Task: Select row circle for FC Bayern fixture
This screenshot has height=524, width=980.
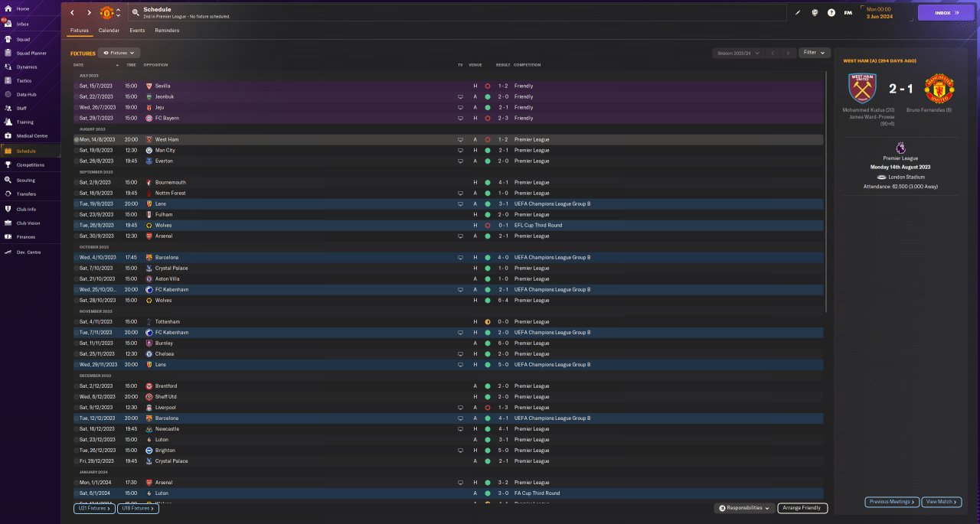Action: 77,119
